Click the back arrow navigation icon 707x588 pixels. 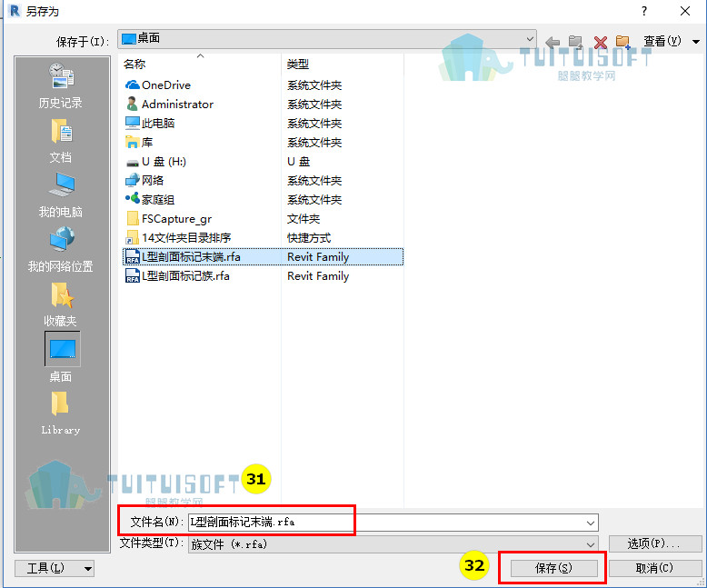[x=552, y=42]
